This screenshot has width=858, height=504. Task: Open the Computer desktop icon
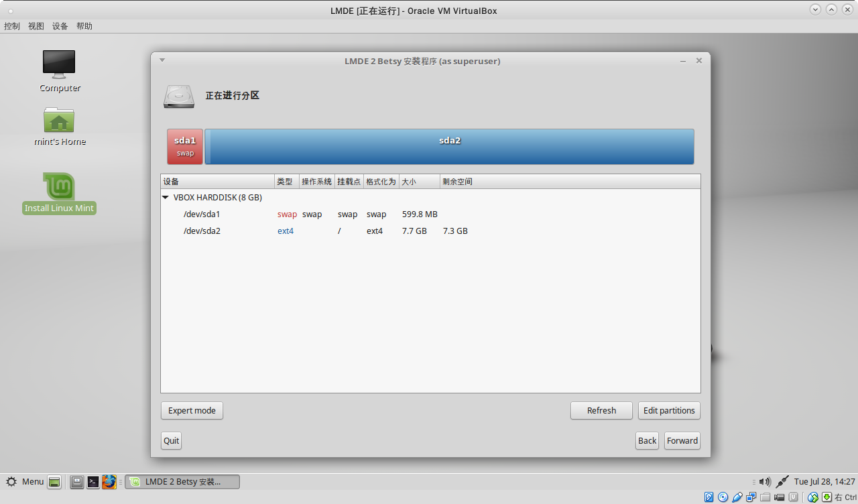coord(59,65)
